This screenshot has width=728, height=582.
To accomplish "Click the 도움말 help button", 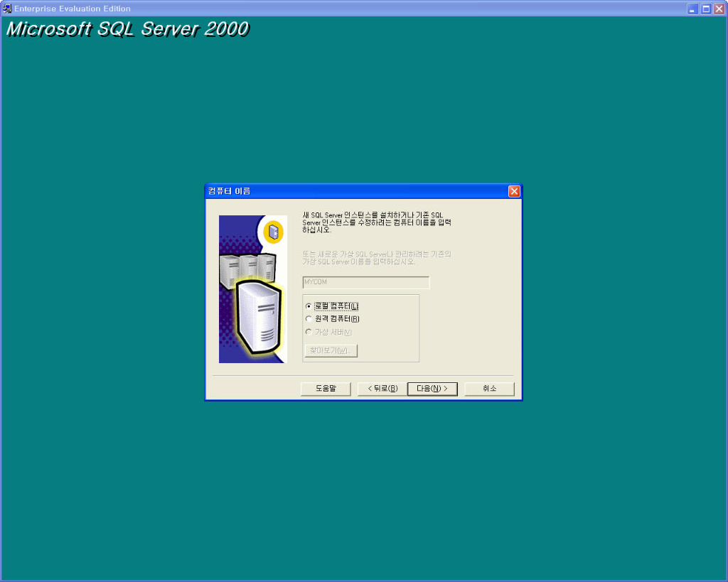I will 326,389.
